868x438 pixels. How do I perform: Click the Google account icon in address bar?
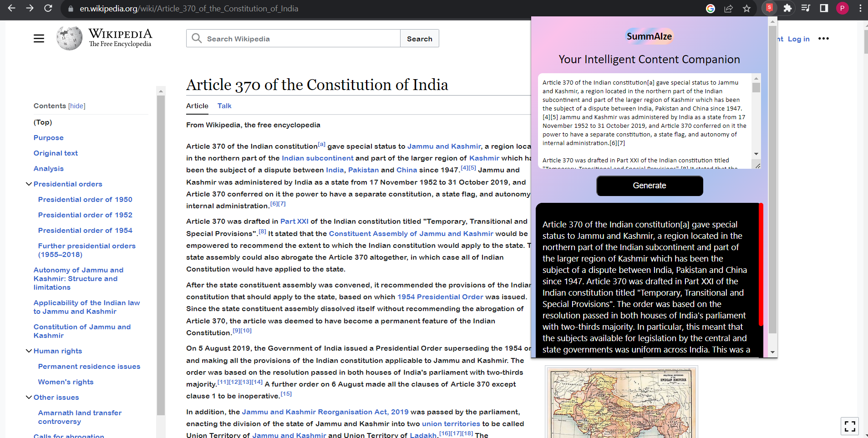coord(710,9)
